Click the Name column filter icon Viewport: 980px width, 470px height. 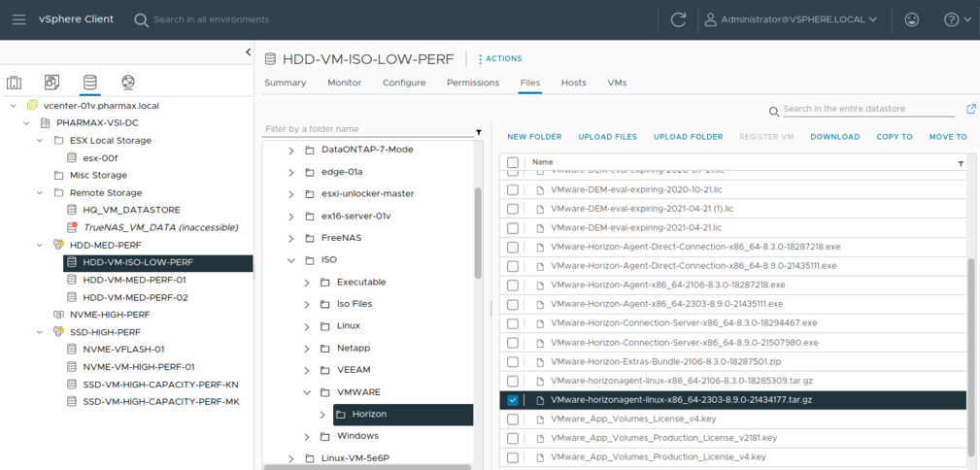(x=961, y=163)
